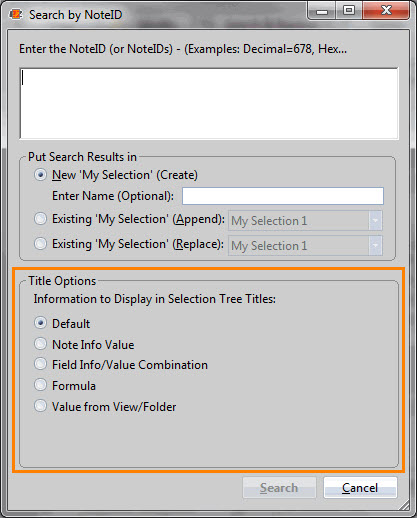Click inside the NoteID entry text area
Image resolution: width=417 pixels, height=518 pixels.
tap(209, 103)
